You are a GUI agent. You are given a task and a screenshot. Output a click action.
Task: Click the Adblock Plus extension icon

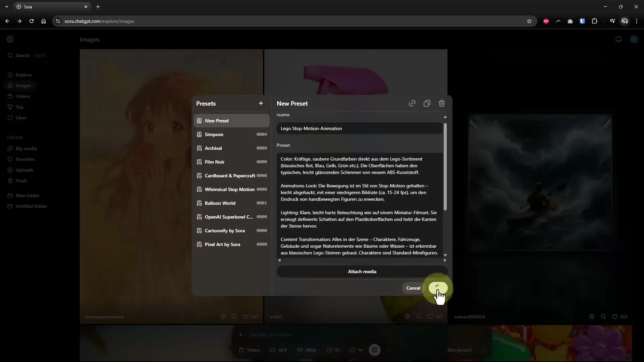pos(546,21)
